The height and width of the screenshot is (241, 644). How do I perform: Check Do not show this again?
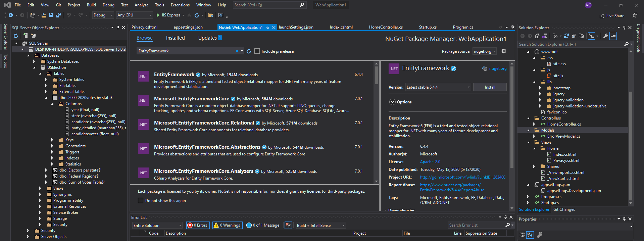pyautogui.click(x=141, y=200)
